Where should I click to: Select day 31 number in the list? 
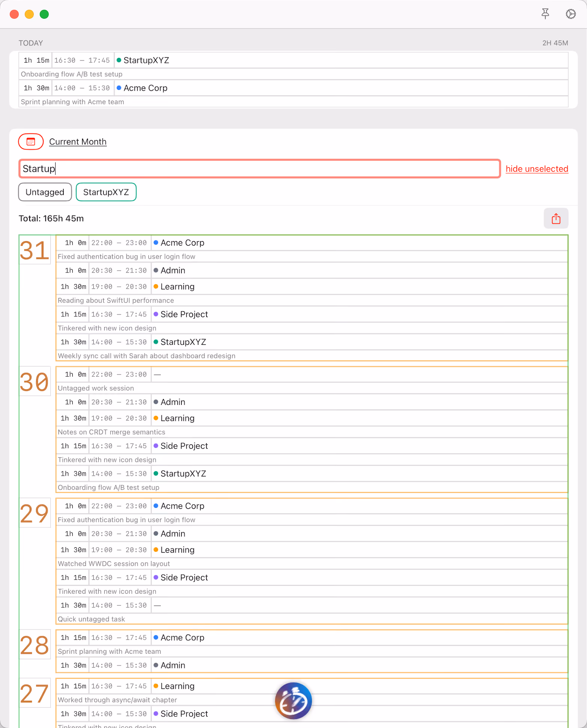coord(34,250)
